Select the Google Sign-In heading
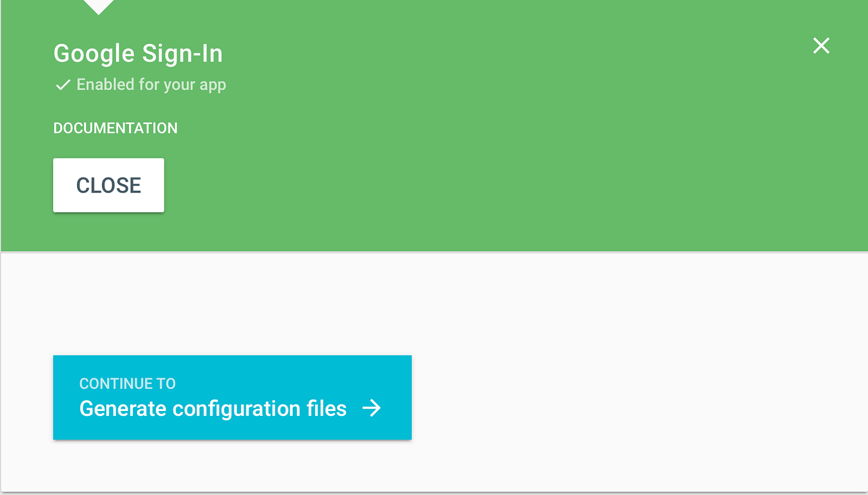Screen dimensions: 868x495 pyautogui.click(x=138, y=54)
